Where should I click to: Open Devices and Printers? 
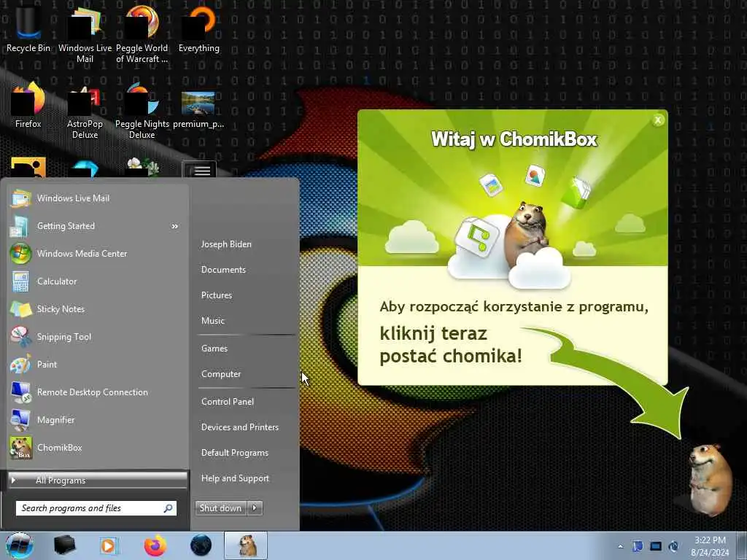click(240, 427)
